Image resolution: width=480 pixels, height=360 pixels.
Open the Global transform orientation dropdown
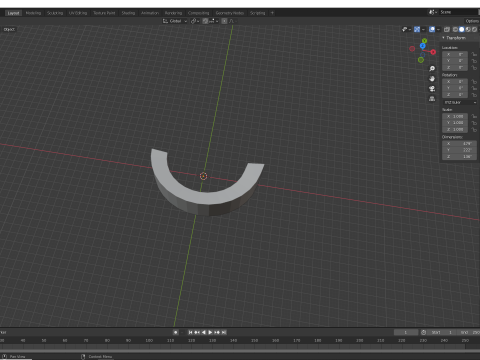click(175, 21)
